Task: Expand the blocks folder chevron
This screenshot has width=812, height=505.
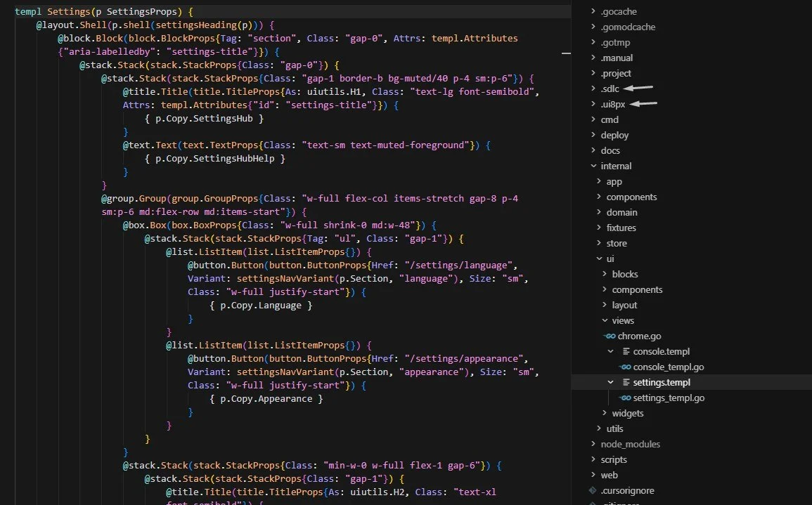Action: [605, 274]
